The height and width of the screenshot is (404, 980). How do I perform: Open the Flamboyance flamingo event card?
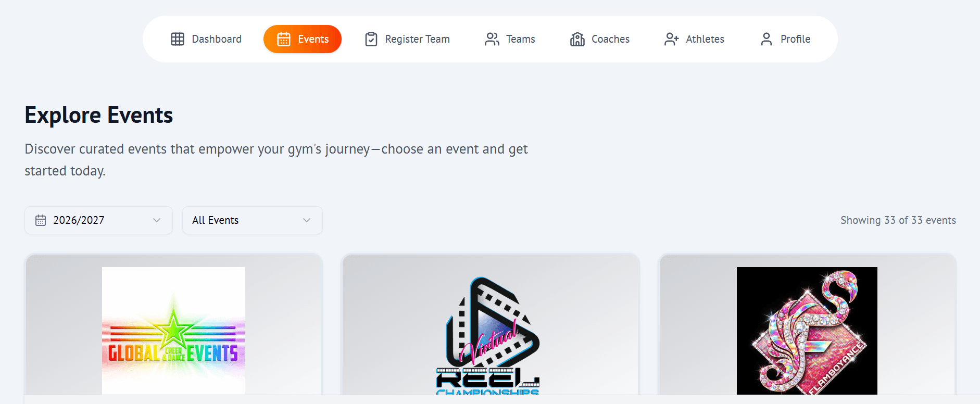click(807, 325)
